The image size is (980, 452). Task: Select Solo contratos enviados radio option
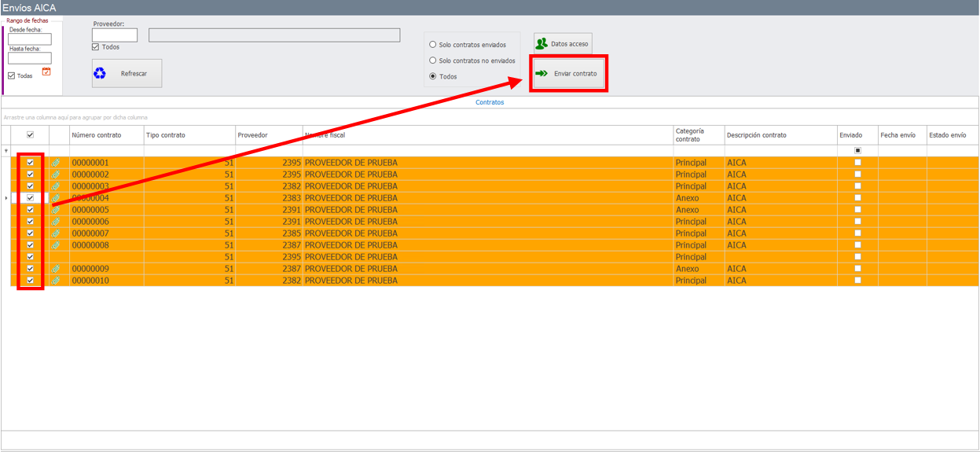click(x=432, y=45)
